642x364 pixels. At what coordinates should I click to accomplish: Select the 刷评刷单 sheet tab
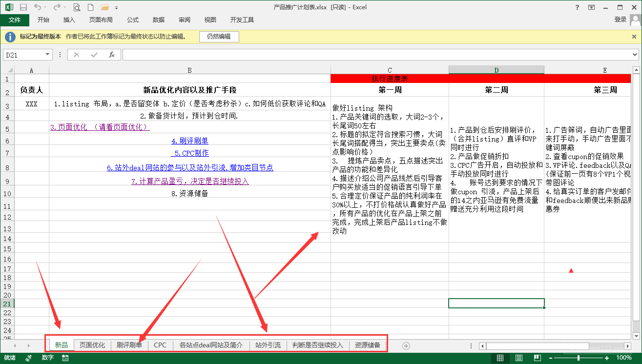tap(129, 345)
